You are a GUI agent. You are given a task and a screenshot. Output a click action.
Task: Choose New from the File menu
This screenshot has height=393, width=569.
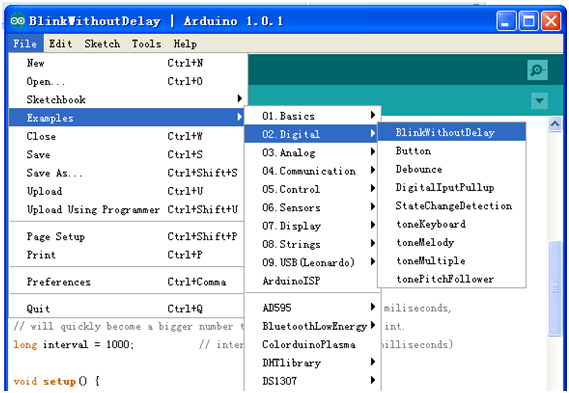126,63
